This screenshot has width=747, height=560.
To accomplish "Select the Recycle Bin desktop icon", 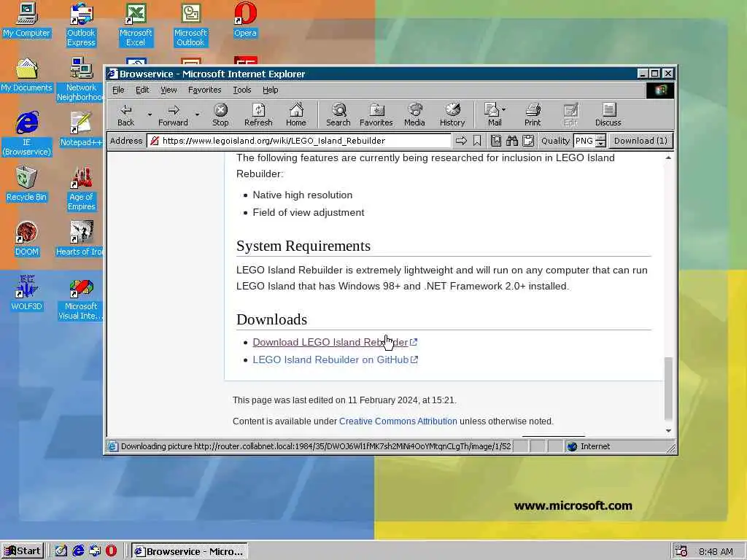I will 26,184.
